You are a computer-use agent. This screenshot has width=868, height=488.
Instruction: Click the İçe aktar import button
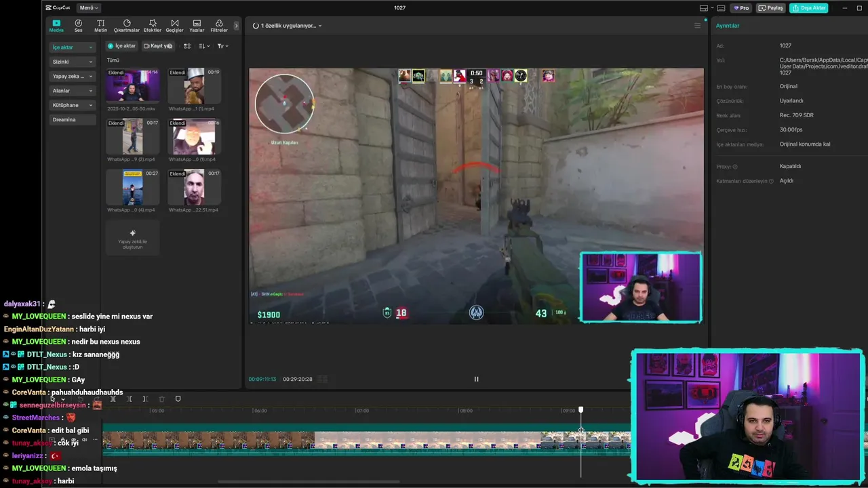pos(122,46)
